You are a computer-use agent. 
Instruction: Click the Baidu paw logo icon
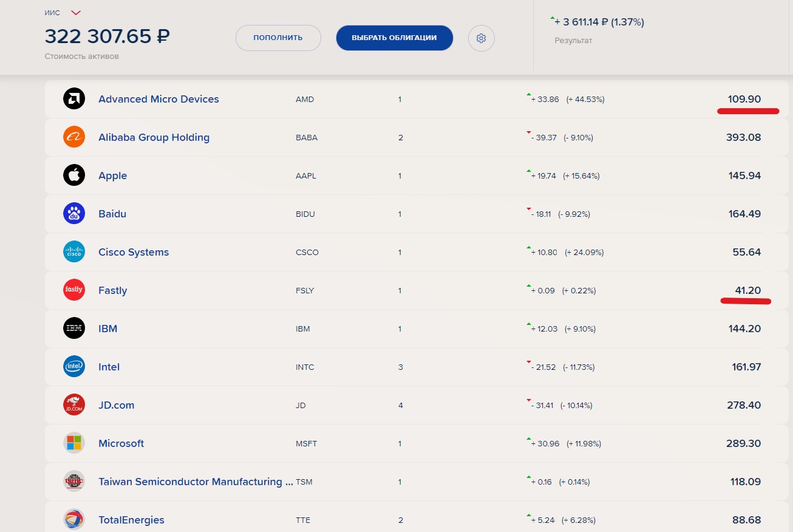74,214
